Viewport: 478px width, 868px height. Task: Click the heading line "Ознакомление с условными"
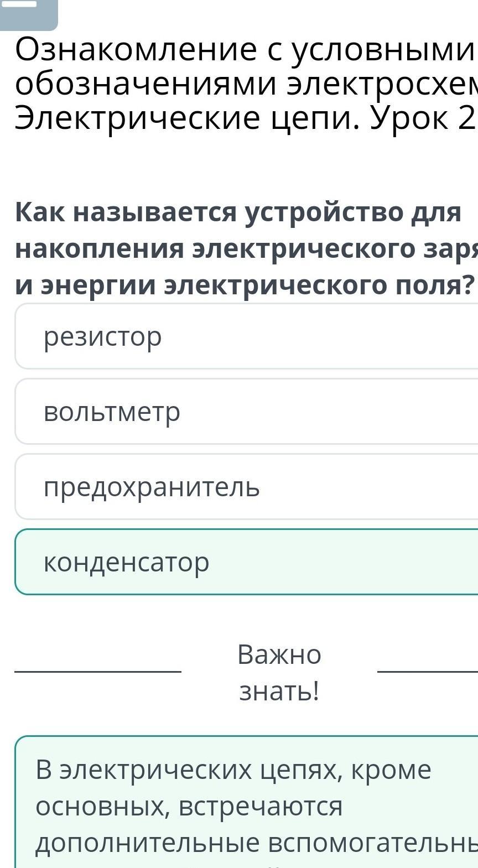tap(245, 51)
